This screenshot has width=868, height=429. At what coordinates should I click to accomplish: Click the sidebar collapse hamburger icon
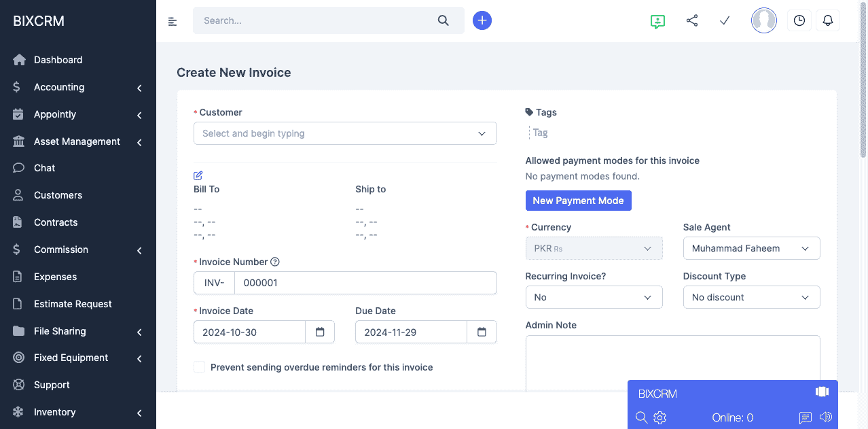[x=173, y=21]
